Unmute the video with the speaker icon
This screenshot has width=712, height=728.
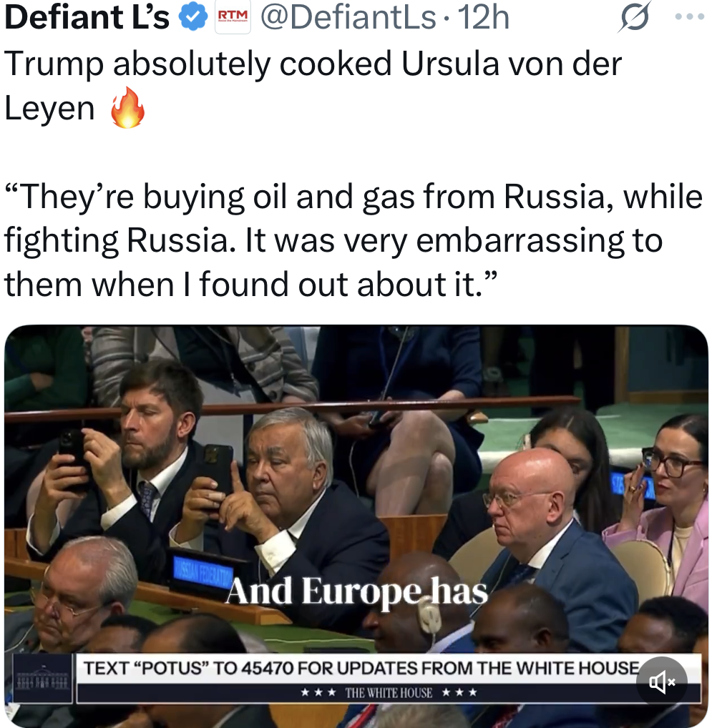[662, 682]
